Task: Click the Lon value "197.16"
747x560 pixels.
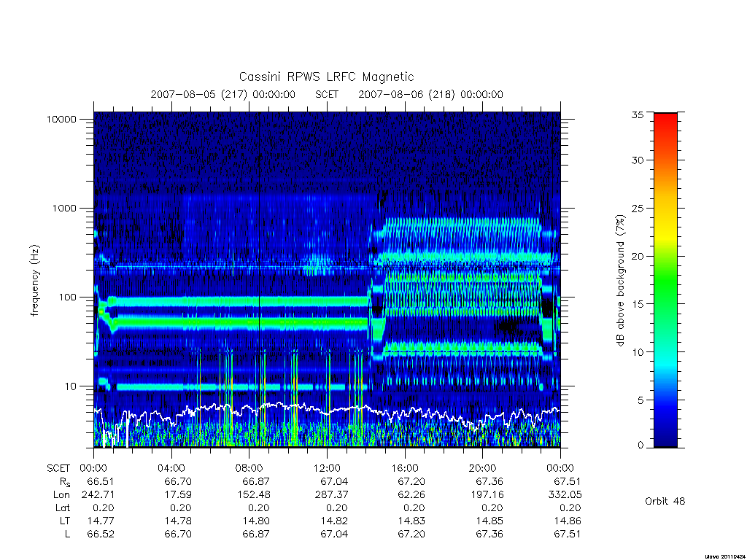Action: point(487,495)
